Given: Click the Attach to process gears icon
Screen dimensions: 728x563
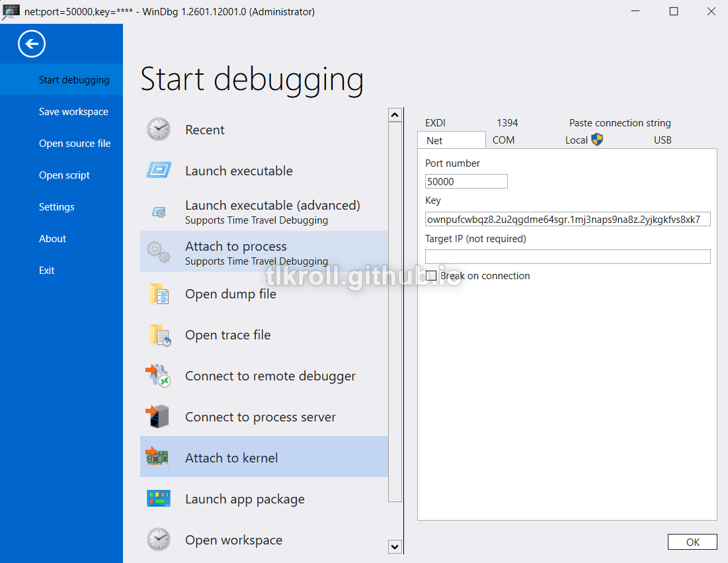Looking at the screenshot, I should coord(159,252).
